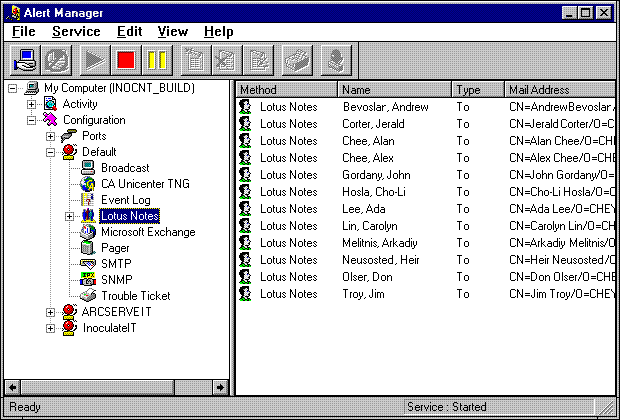Image resolution: width=620 pixels, height=420 pixels.
Task: Open the View menu
Action: (172, 32)
